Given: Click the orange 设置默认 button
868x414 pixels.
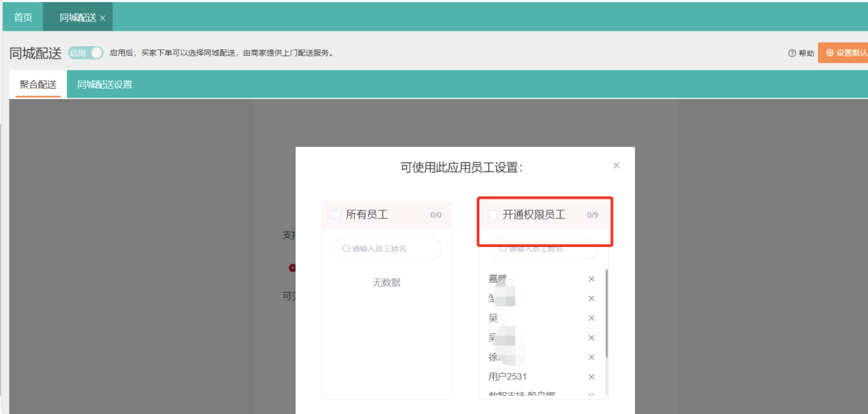Looking at the screenshot, I should 843,53.
